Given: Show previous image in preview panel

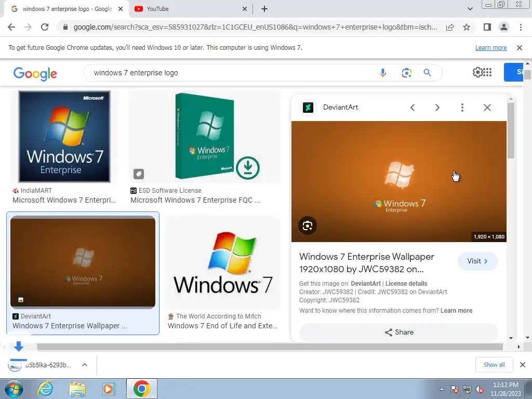Looking at the screenshot, I should tap(413, 108).
